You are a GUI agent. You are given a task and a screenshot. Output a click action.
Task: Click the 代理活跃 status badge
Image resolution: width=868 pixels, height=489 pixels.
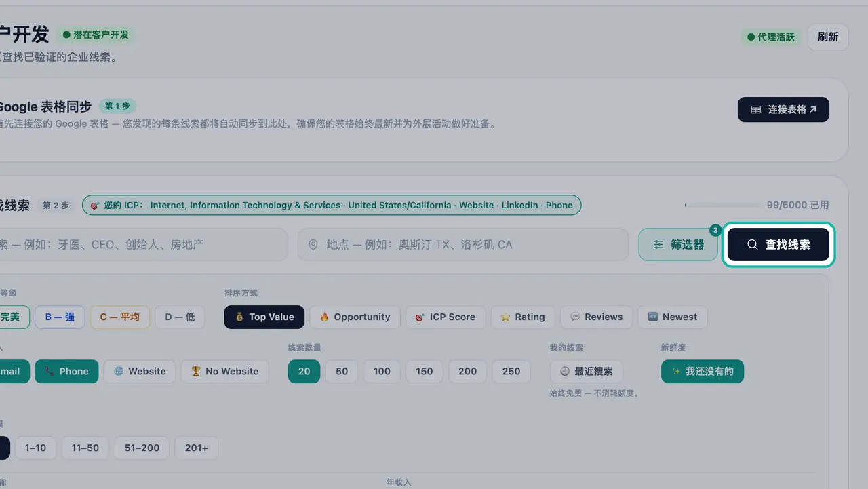pos(770,37)
